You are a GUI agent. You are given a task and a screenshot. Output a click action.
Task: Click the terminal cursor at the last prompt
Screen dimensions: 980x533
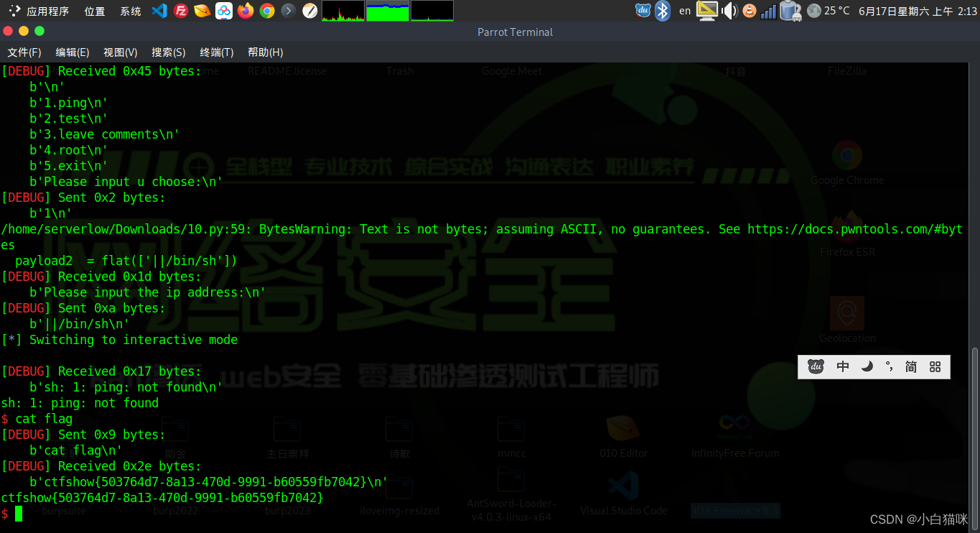click(19, 514)
